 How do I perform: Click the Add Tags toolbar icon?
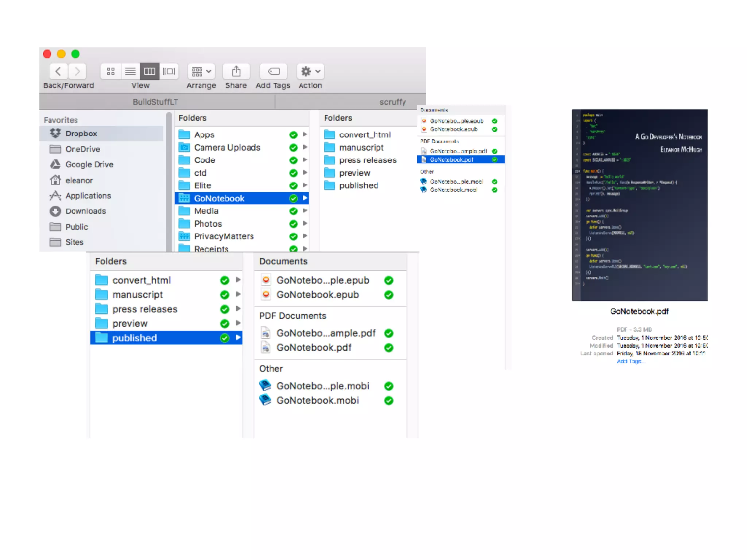coord(273,71)
